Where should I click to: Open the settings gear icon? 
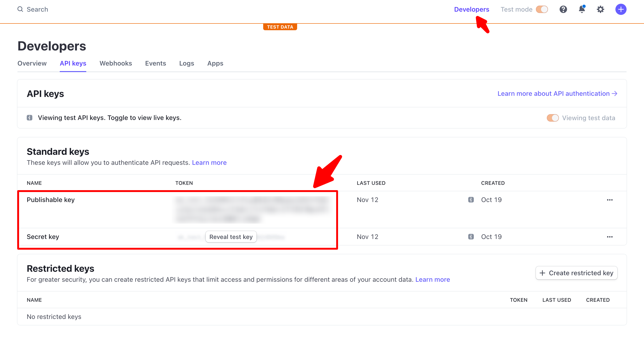(x=600, y=10)
